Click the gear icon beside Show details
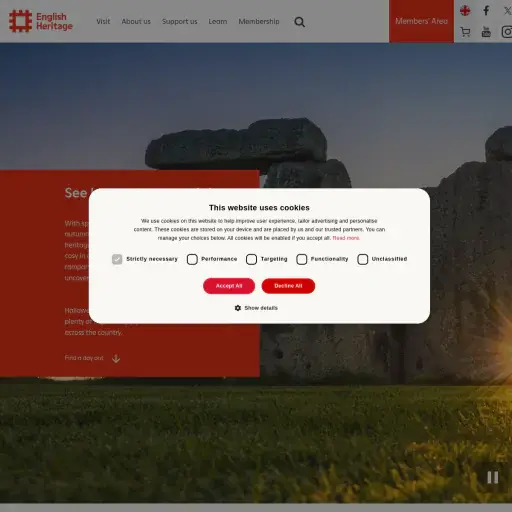 tap(238, 308)
